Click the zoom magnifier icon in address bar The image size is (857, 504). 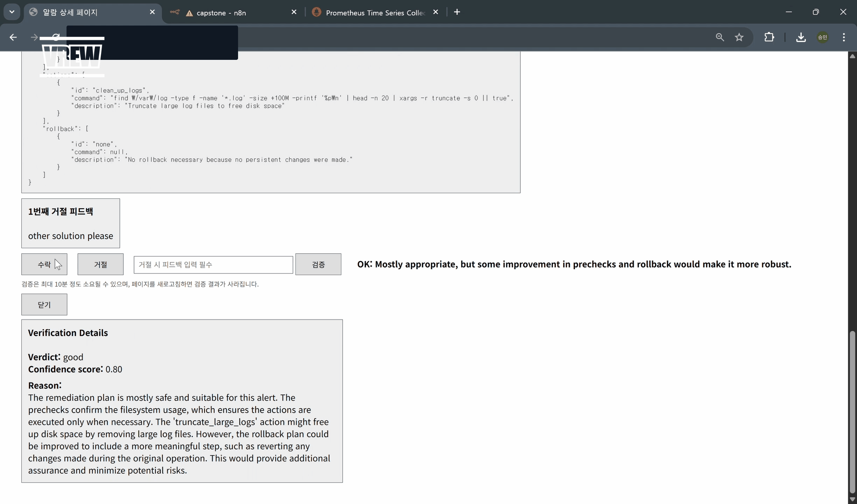click(x=719, y=37)
